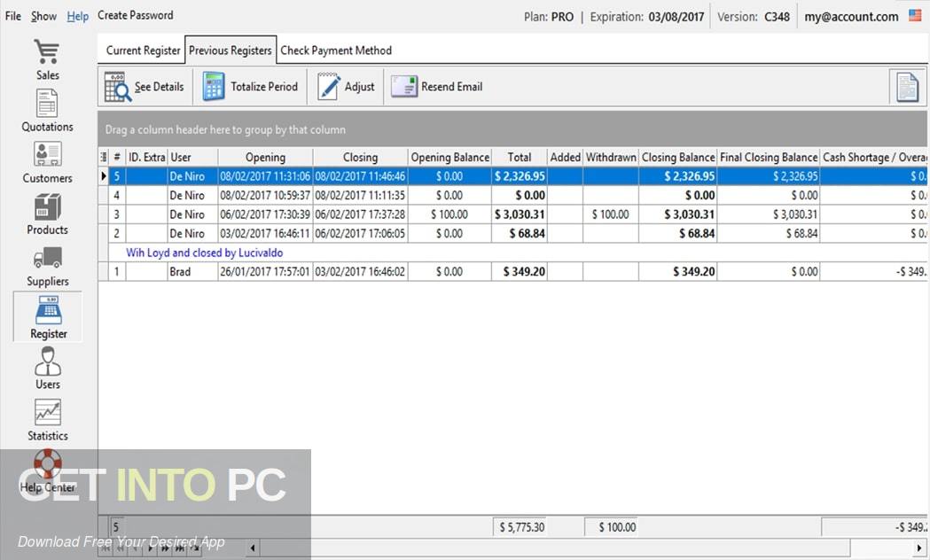Click the grid column chooser icon
Image resolution: width=930 pixels, height=560 pixels.
(x=104, y=157)
